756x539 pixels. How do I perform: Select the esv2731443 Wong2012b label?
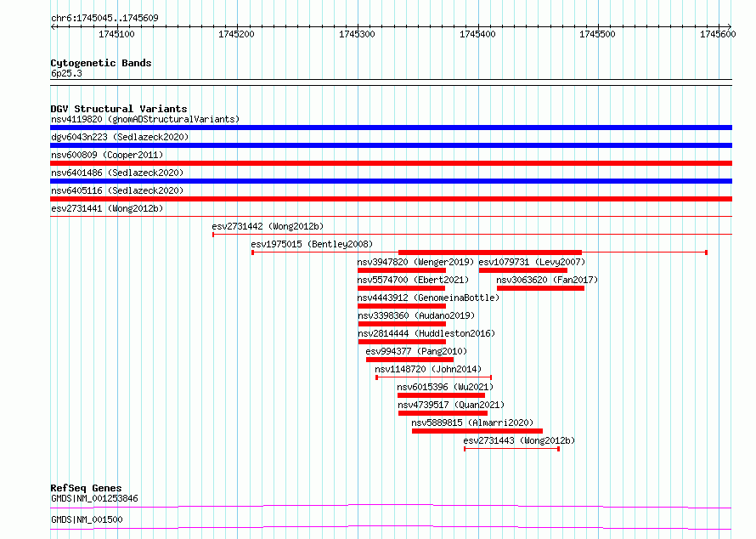519,440
